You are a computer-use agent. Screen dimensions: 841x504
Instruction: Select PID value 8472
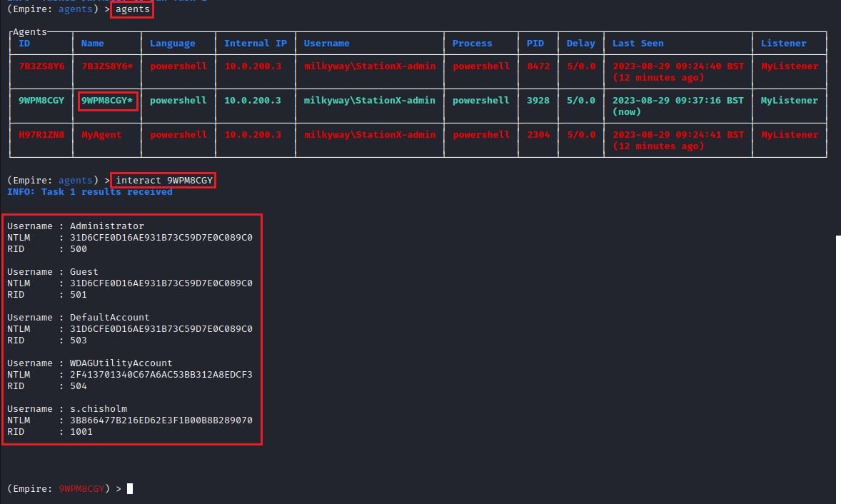538,66
